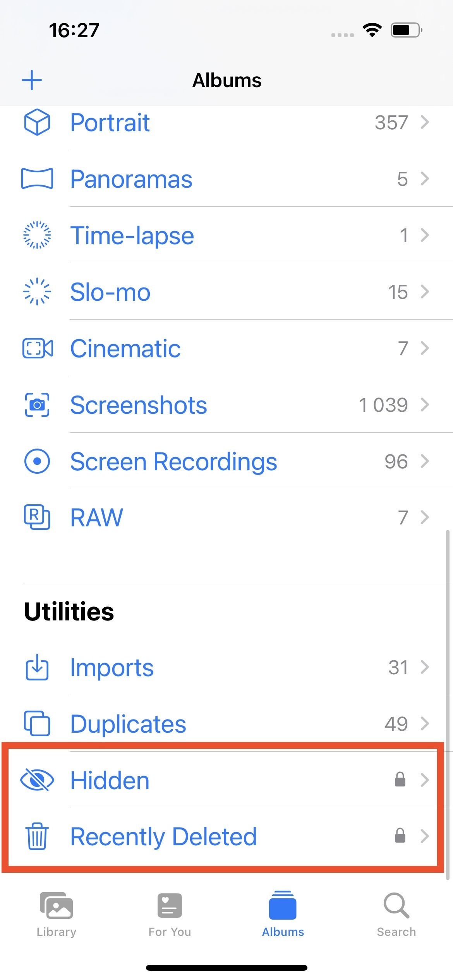
Task: Tap the Cinematic camera icon
Action: pos(38,348)
